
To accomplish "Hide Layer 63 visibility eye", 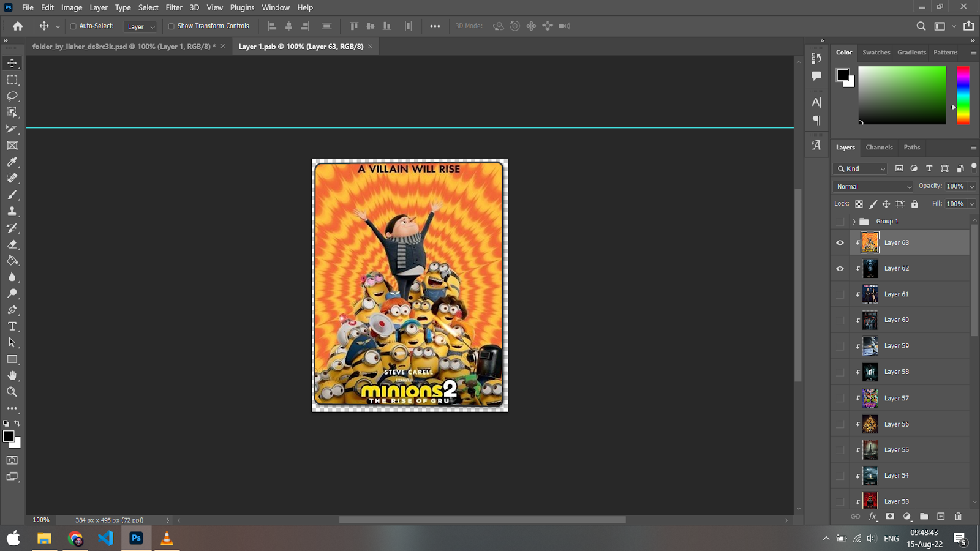I will click(840, 243).
